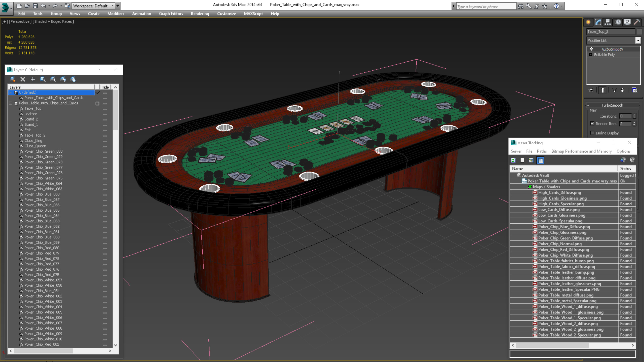Click Freeze/Unfreeze All Layers snowflake icon
The image size is (644, 362).
[x=73, y=79]
